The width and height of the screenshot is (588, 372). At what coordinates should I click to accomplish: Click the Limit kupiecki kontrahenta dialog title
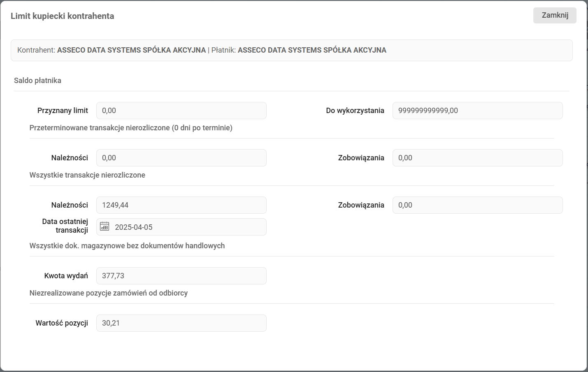[63, 16]
